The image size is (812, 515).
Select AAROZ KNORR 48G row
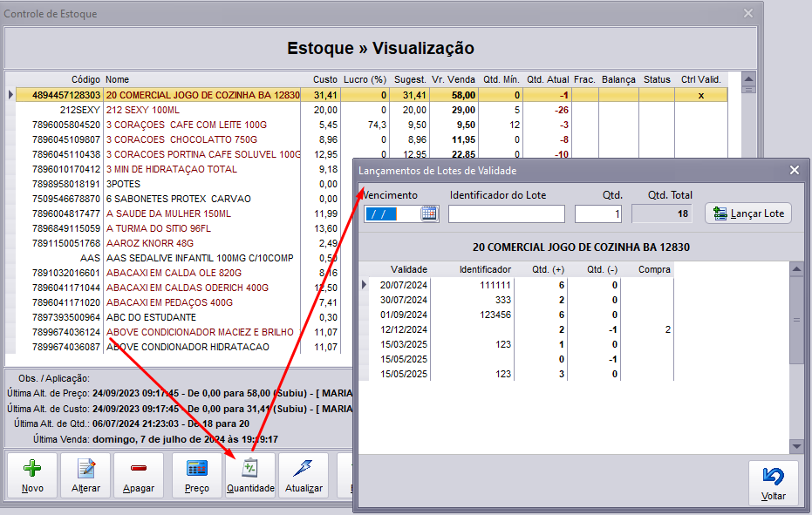pos(184,243)
